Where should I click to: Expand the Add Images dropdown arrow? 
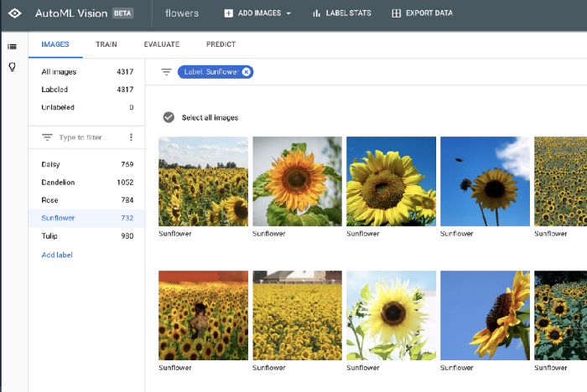pos(288,13)
